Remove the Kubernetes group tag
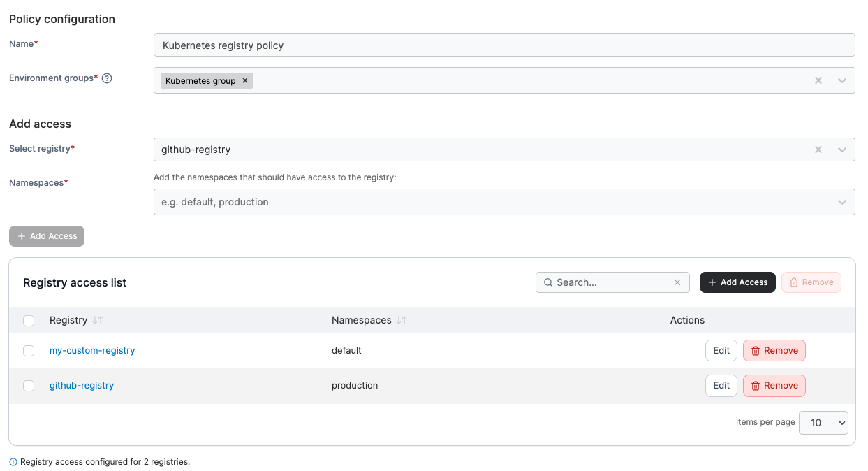Image resolution: width=868 pixels, height=471 pixels. click(245, 80)
